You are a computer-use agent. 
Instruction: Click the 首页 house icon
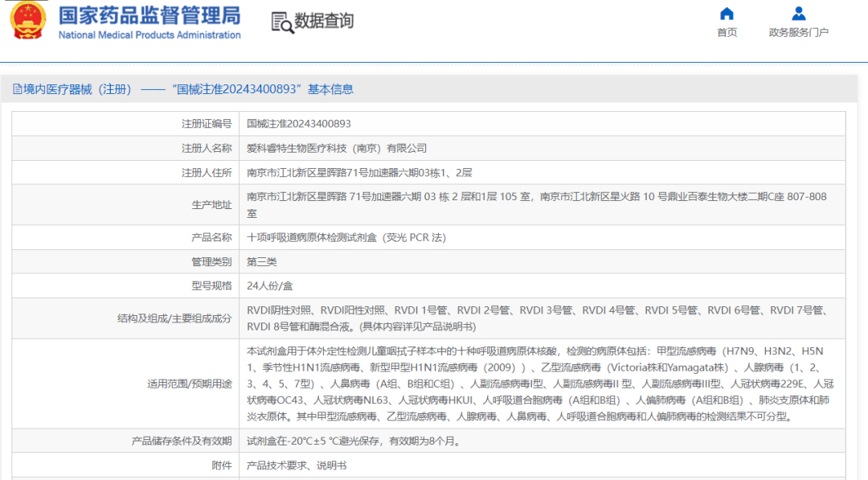point(727,14)
